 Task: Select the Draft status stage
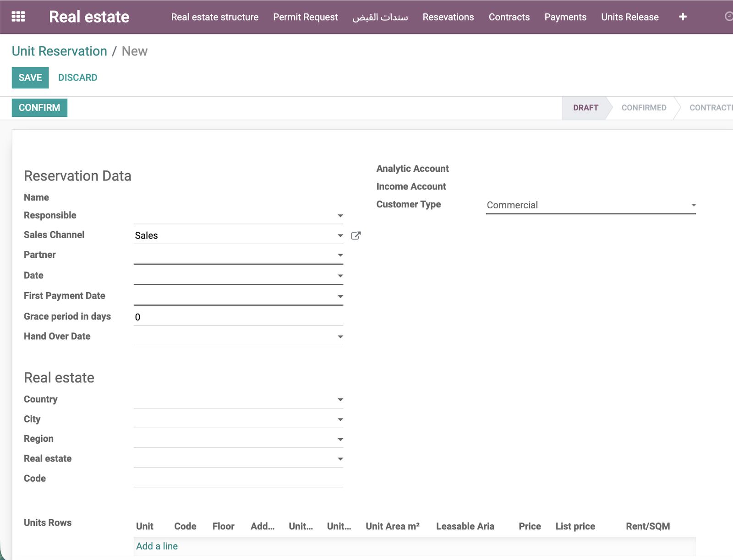click(585, 108)
